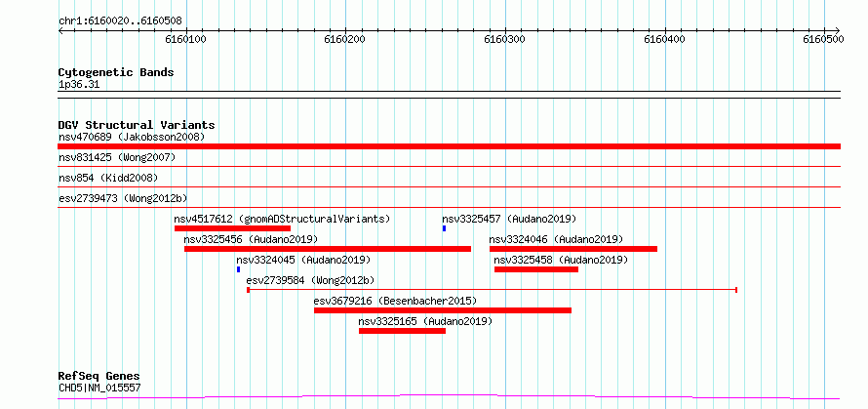
Task: Open the RefSeq Genes track heading
Action: (99, 377)
